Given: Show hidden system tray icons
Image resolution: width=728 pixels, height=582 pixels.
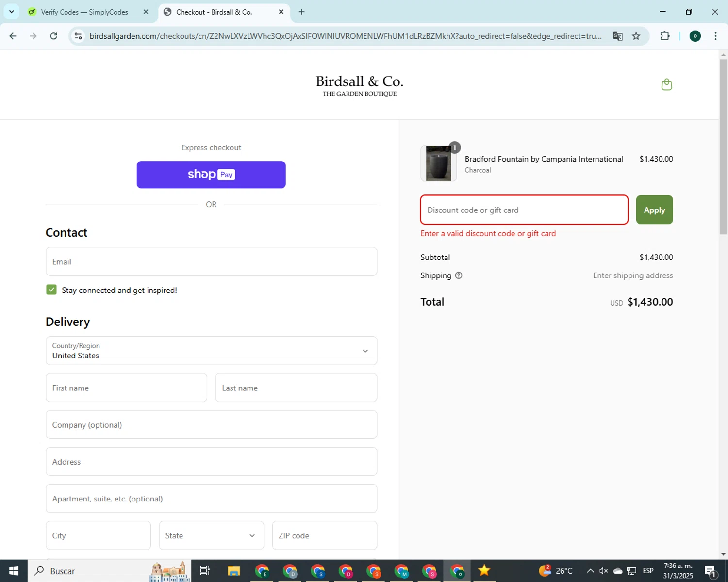Looking at the screenshot, I should [x=590, y=571].
